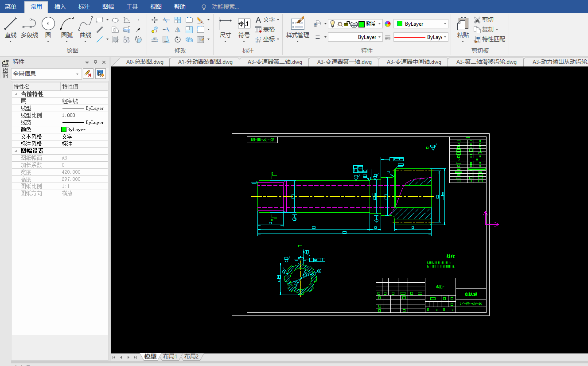Toggle the layer light bulb on/off
588x366 pixels.
click(x=333, y=24)
